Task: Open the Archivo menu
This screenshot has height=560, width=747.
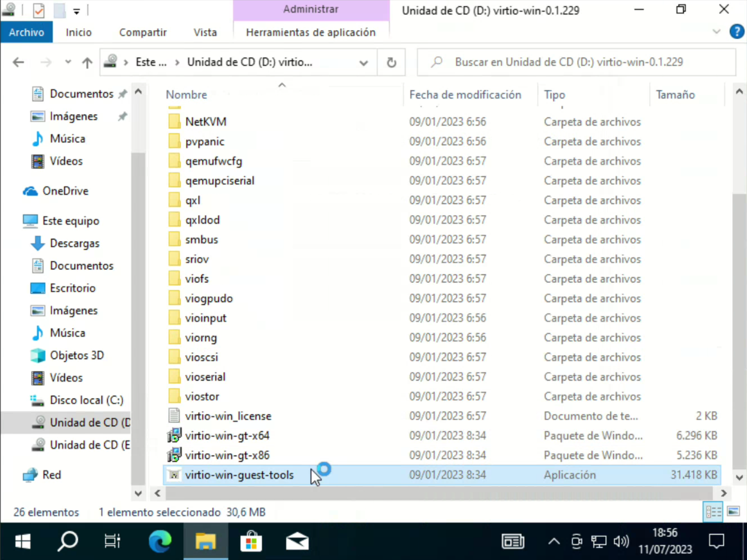Action: click(x=27, y=32)
